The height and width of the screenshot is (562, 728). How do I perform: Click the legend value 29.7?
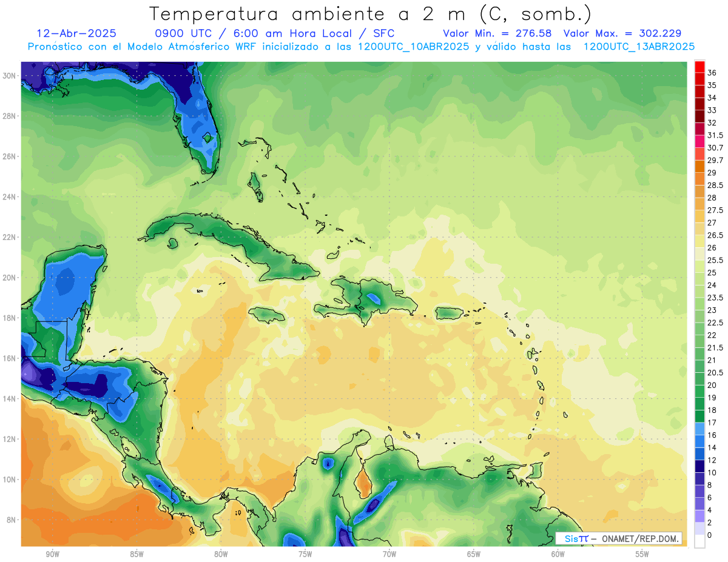[715, 160]
